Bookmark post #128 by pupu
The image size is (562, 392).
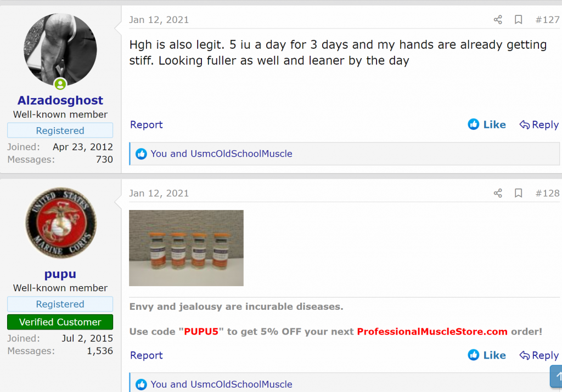pos(518,194)
